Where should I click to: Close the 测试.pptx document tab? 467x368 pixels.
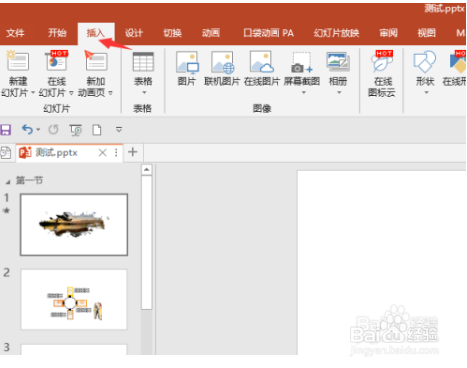click(103, 153)
